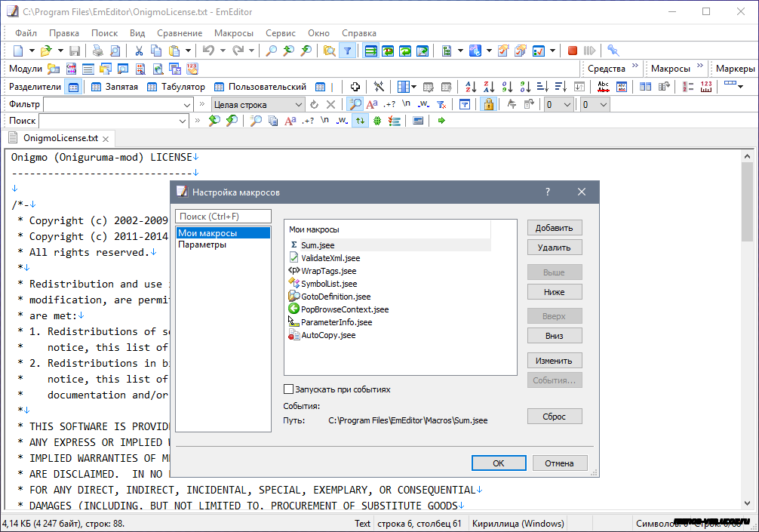This screenshot has height=532, width=759.
Task: Open the Поиск combo box dropdown
Action: click(183, 121)
